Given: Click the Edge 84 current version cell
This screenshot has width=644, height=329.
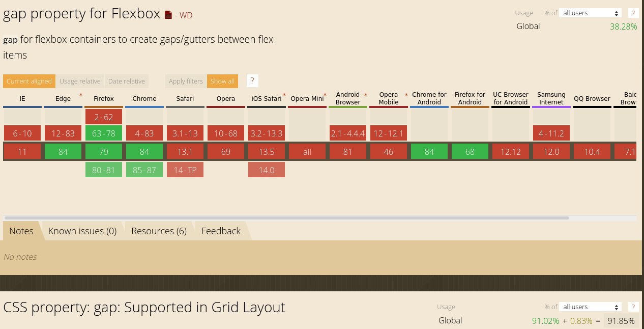Looking at the screenshot, I should coord(63,151).
